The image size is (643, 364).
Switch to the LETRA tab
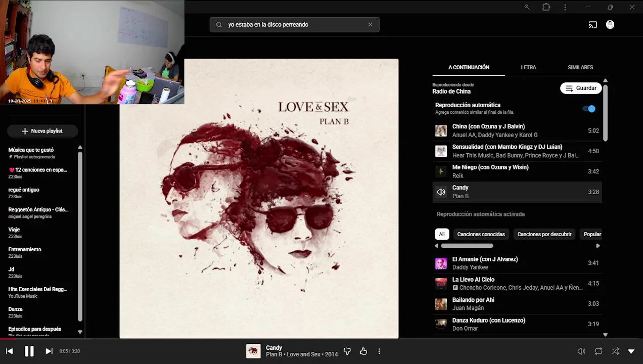tap(528, 67)
